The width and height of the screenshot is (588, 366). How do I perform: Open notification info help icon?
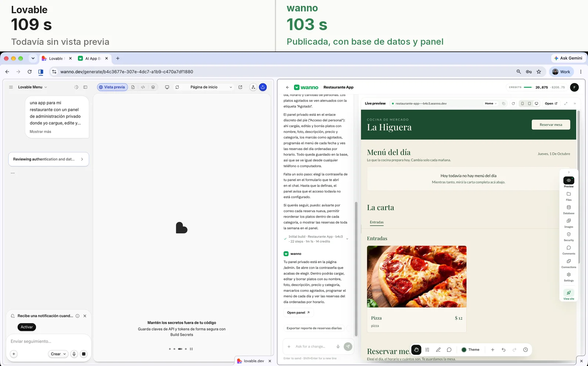tap(78, 316)
